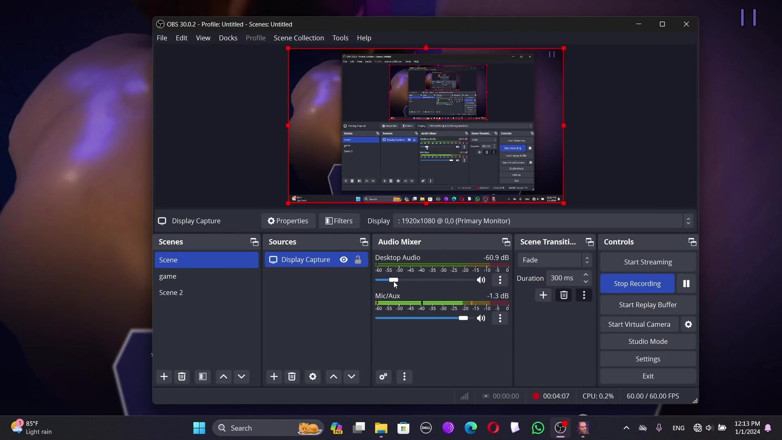Screen dimensions: 782x440
Task: Select the 'game' scene
Action: 206,276
